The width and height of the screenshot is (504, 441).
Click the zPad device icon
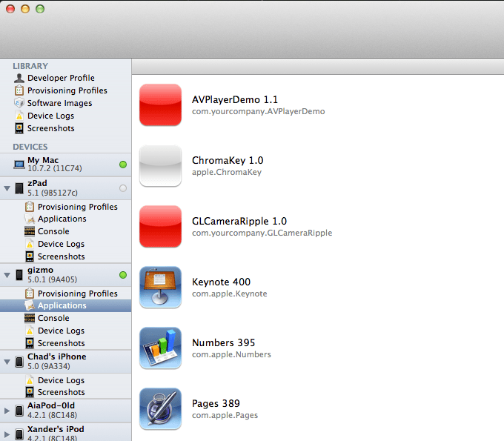click(x=19, y=188)
